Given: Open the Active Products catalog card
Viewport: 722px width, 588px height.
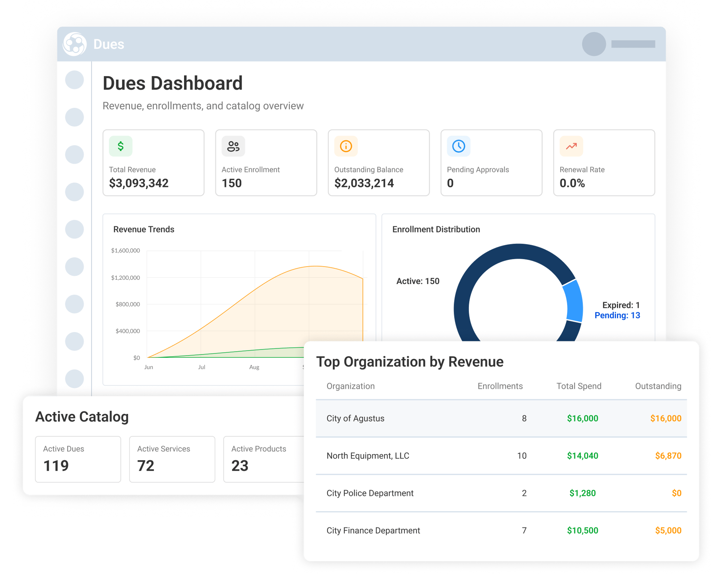Looking at the screenshot, I should (x=264, y=459).
